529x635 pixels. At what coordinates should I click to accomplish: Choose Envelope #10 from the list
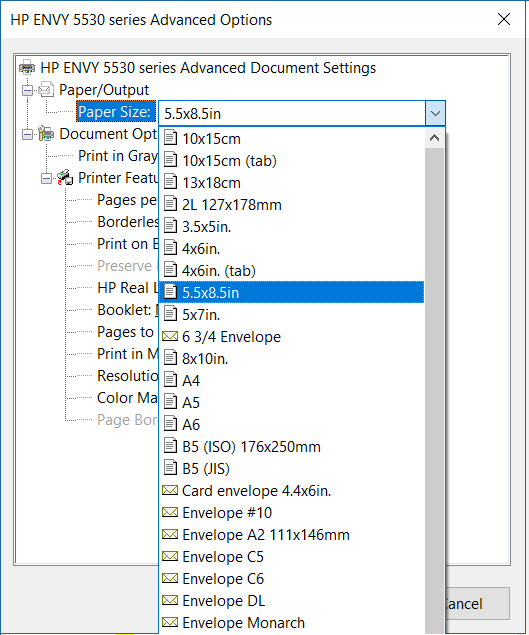click(292, 512)
